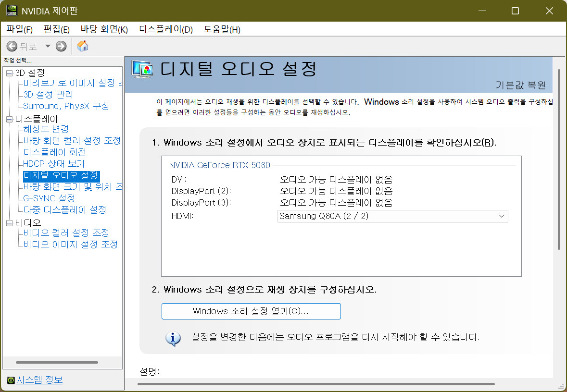This screenshot has width=567, height=392.
Task: Click the DisplayPort (3): row label
Action: coord(201,203)
